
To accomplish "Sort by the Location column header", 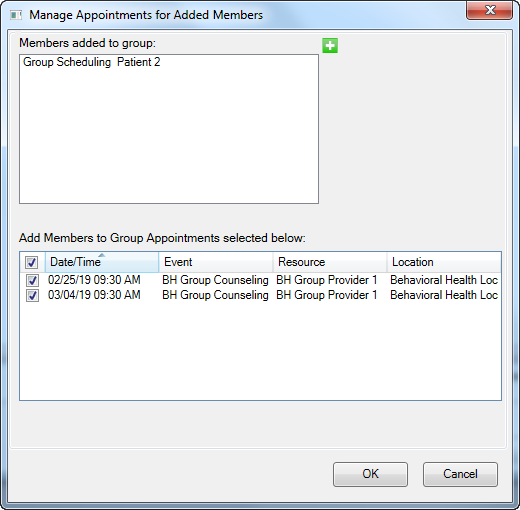I will [x=444, y=262].
